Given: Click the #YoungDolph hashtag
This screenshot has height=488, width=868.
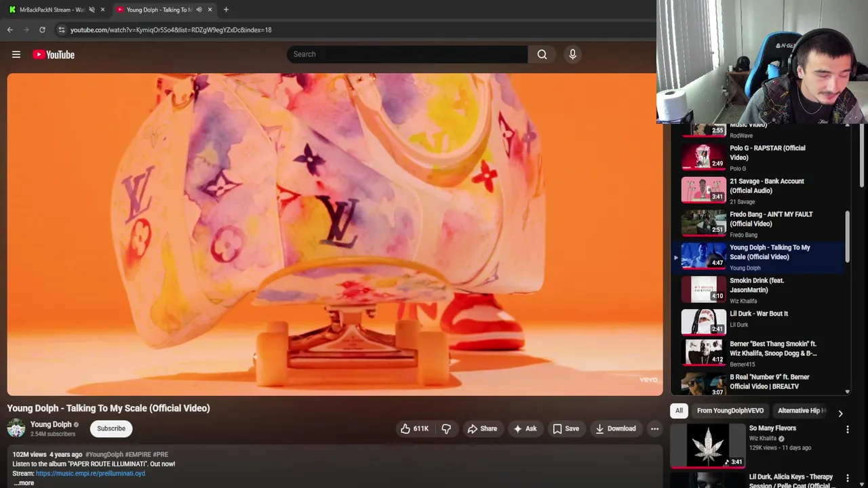Looking at the screenshot, I should coord(104,454).
